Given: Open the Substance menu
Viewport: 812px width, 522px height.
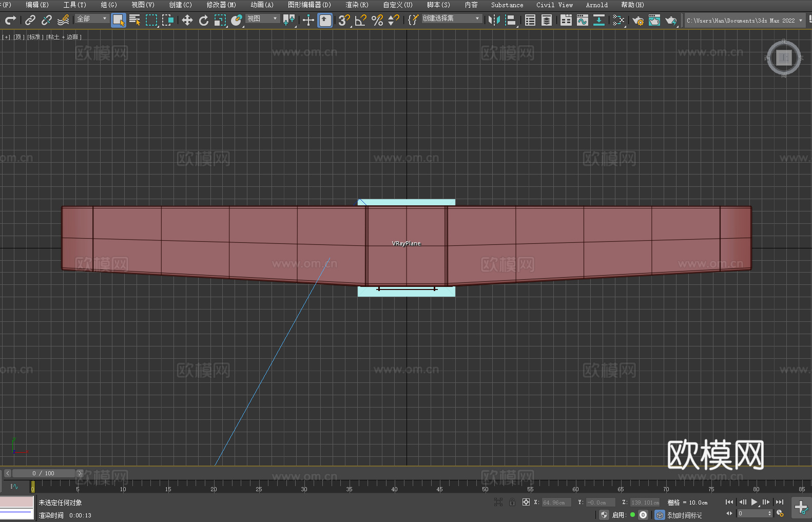Looking at the screenshot, I should coord(507,5).
